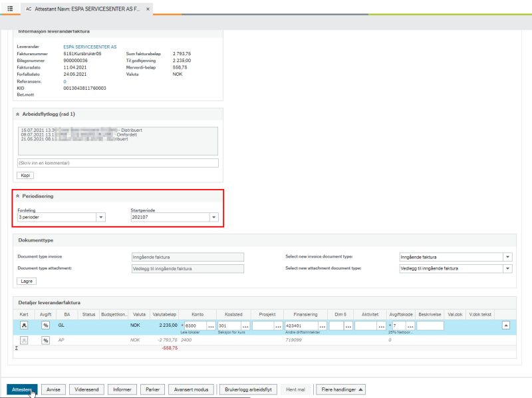Click the empty Prosjekt field

coord(263,325)
